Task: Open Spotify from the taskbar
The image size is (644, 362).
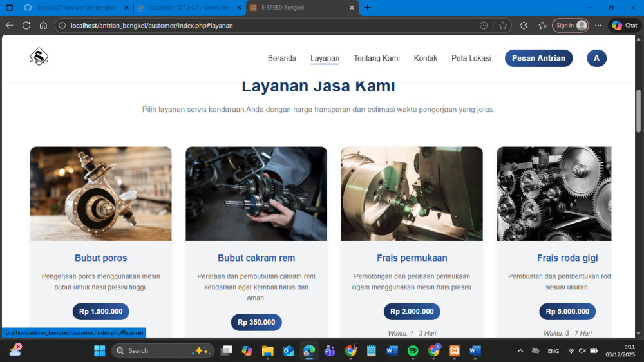Action: pyautogui.click(x=413, y=350)
